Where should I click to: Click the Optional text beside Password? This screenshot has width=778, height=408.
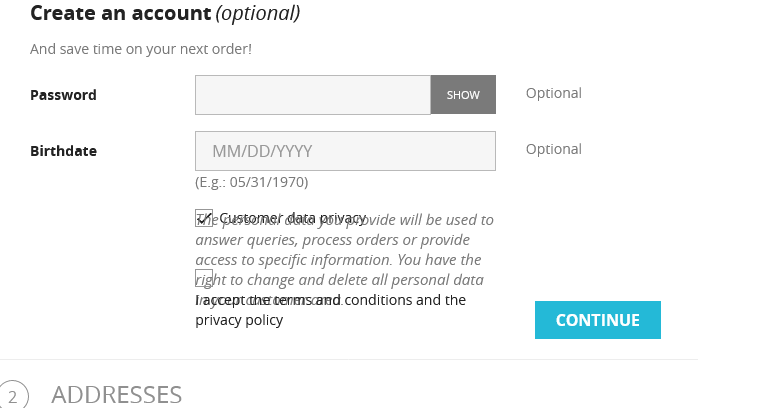coord(553,93)
